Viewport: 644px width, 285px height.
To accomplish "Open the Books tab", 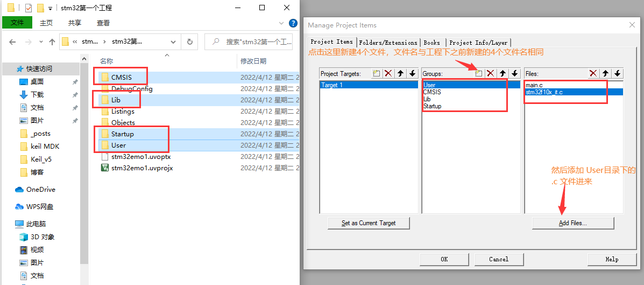I will coord(432,43).
